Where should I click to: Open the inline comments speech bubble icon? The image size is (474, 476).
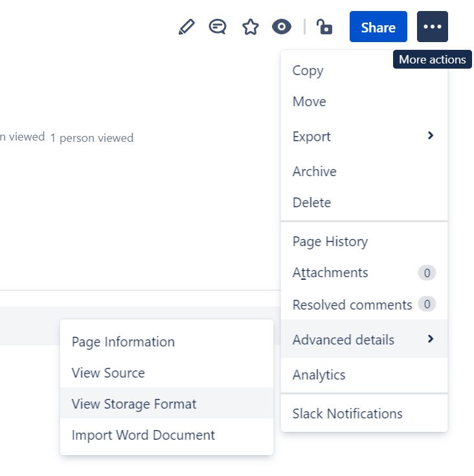click(218, 27)
